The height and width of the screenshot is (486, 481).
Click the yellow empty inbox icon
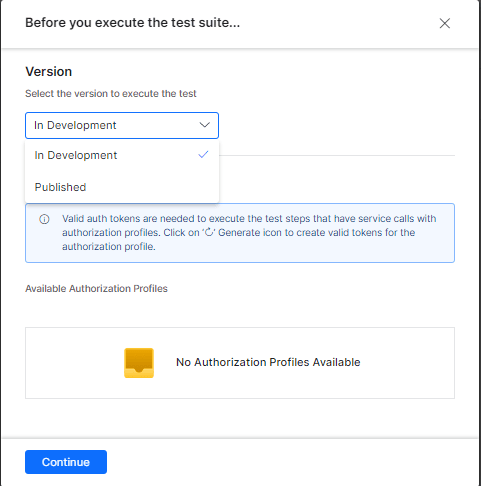pos(139,363)
